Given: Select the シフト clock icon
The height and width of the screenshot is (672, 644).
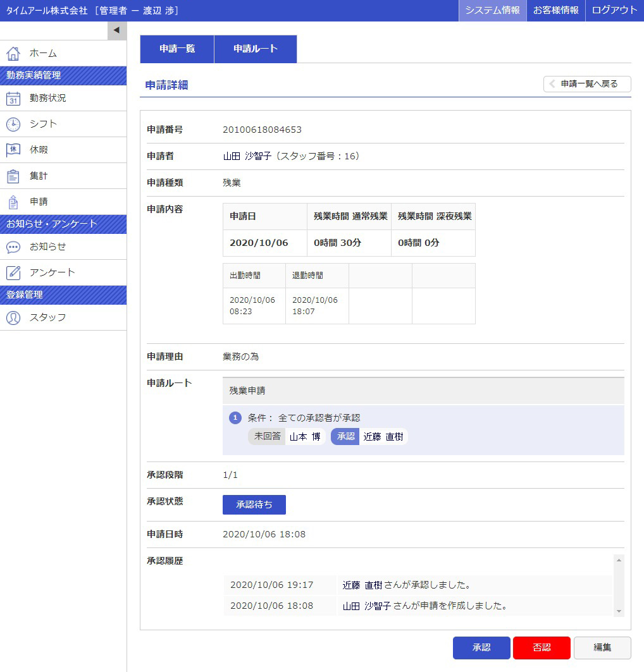Looking at the screenshot, I should [x=13, y=125].
